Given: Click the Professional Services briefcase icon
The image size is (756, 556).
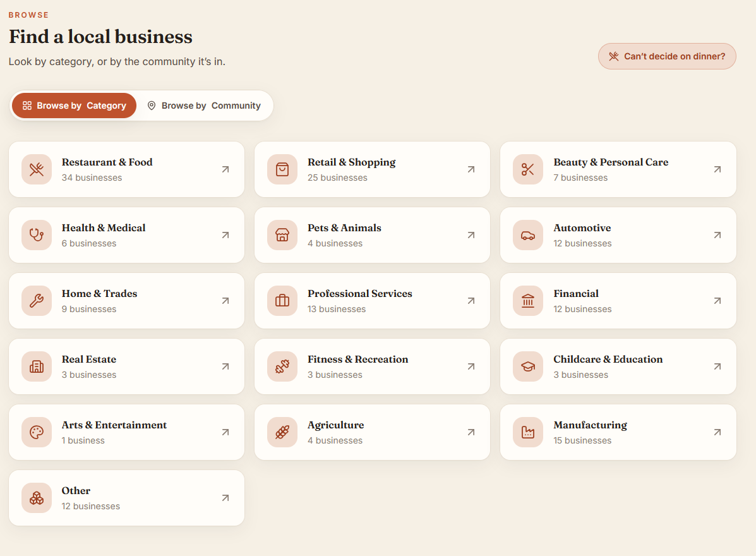Looking at the screenshot, I should point(282,301).
